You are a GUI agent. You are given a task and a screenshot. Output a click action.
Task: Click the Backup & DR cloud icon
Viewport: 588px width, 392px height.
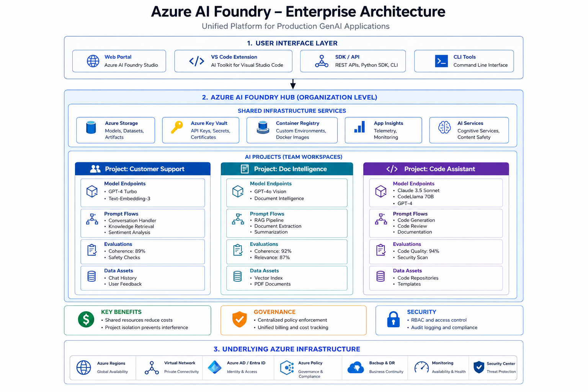356,367
